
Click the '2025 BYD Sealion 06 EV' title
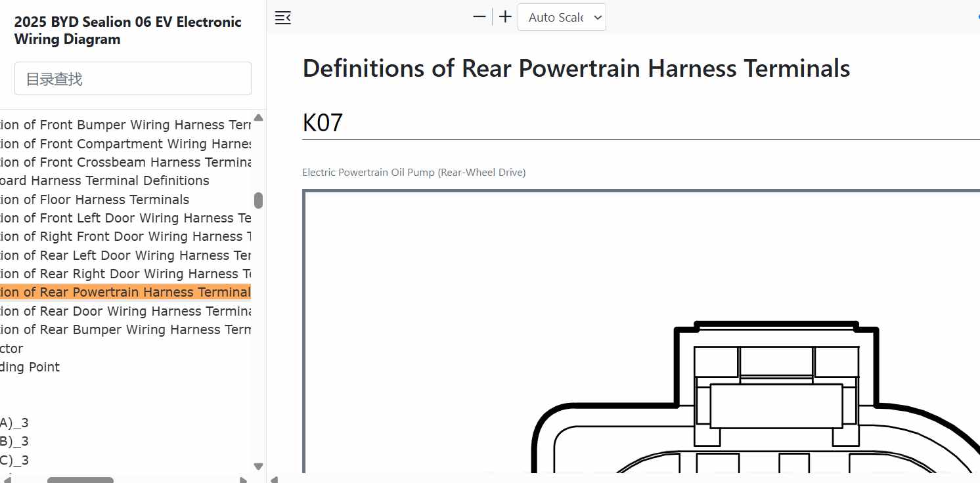[128, 30]
